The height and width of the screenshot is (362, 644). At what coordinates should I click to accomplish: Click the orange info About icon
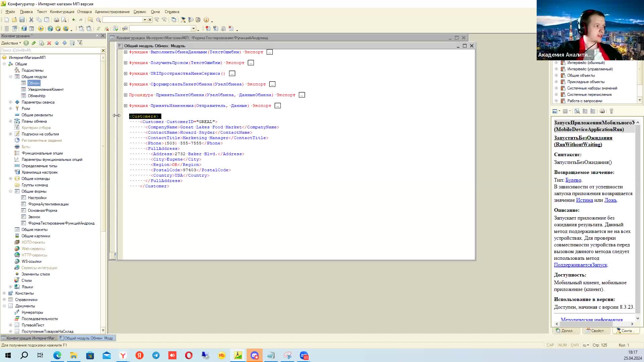(x=206, y=20)
